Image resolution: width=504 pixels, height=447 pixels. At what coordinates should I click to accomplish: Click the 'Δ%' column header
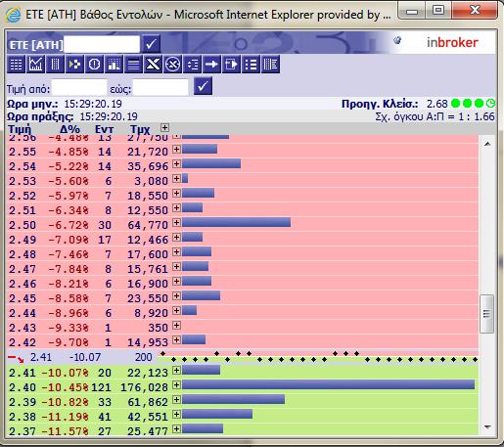69,129
